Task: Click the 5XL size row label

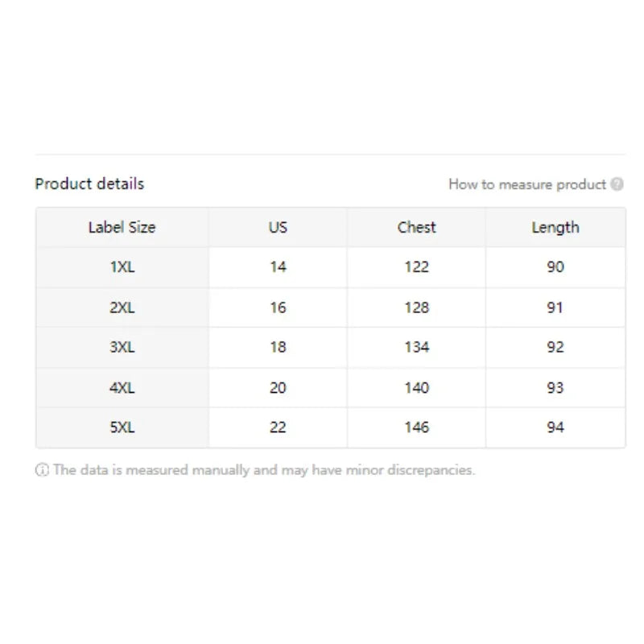Action: click(122, 427)
